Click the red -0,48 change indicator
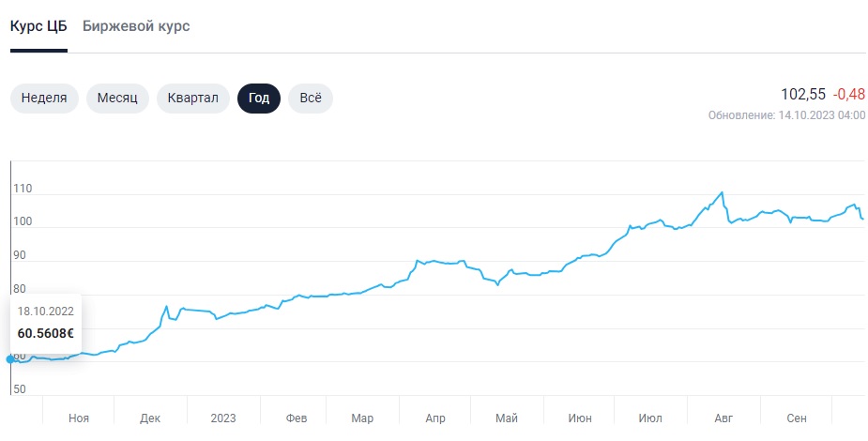Image resolution: width=868 pixels, height=441 pixels. 849,94
